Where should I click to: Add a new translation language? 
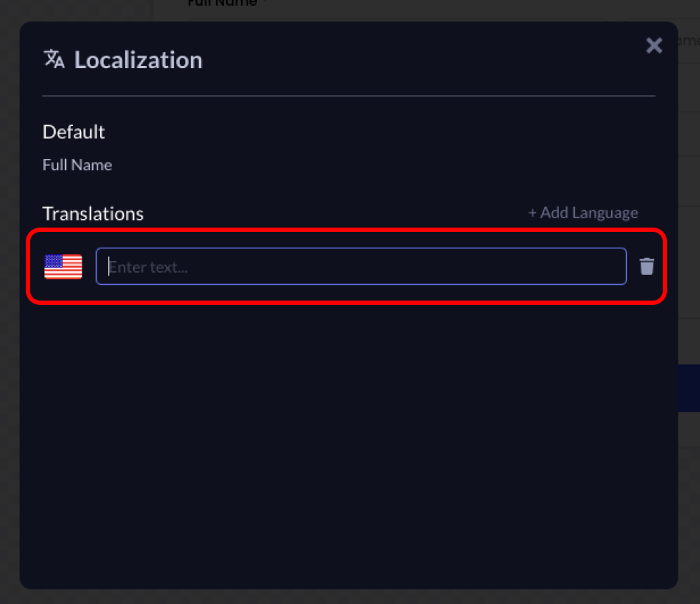(583, 213)
